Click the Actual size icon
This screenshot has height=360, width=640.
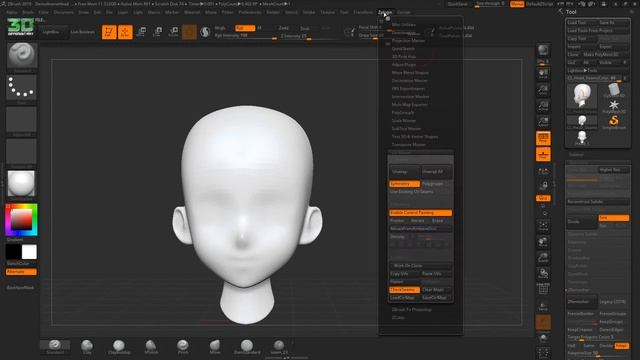543,106
